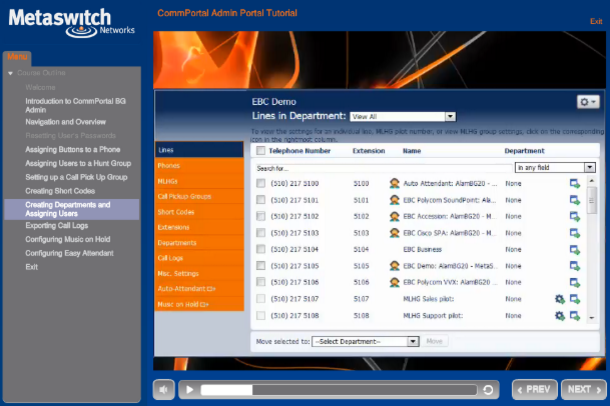Open MLHG group settings gear for 5108
Screen dimensions: 610x406
click(x=559, y=315)
